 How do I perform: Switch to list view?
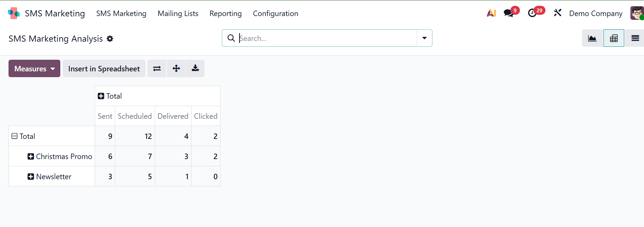635,38
